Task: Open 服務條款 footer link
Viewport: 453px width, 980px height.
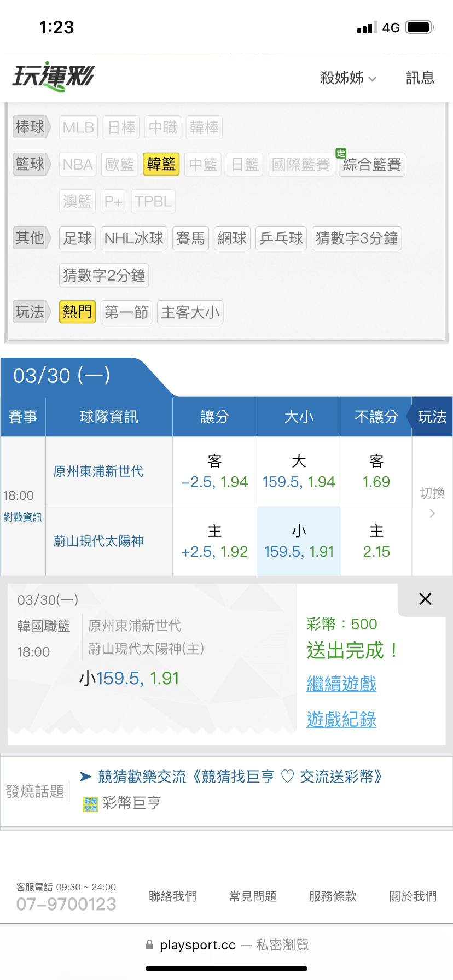Action: tap(333, 896)
